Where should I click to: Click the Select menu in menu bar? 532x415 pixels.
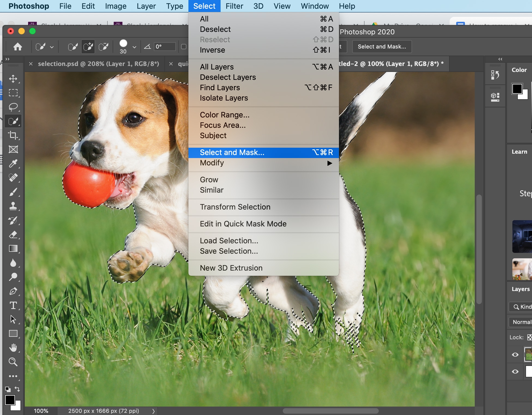pos(203,6)
